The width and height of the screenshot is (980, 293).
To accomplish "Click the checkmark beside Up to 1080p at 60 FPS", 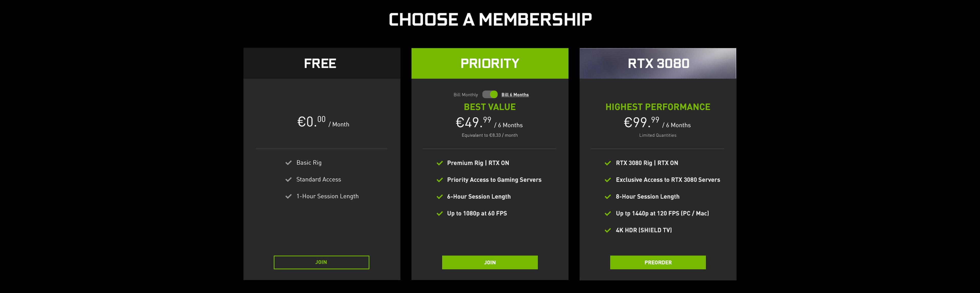I will [x=440, y=213].
